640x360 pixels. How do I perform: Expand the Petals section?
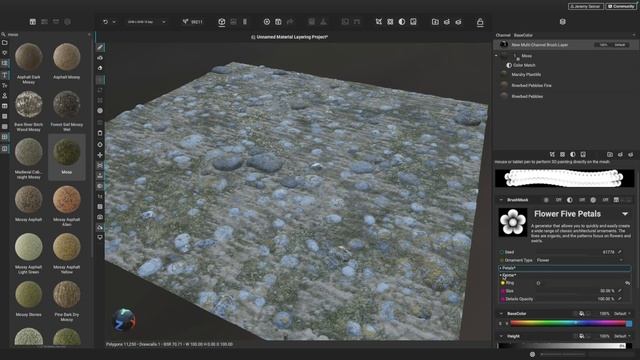(564, 268)
